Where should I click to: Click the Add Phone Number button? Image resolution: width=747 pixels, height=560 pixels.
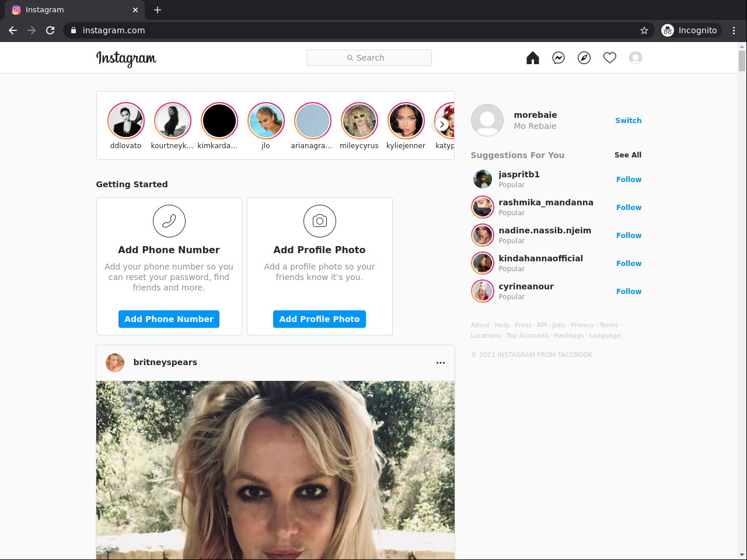(169, 319)
